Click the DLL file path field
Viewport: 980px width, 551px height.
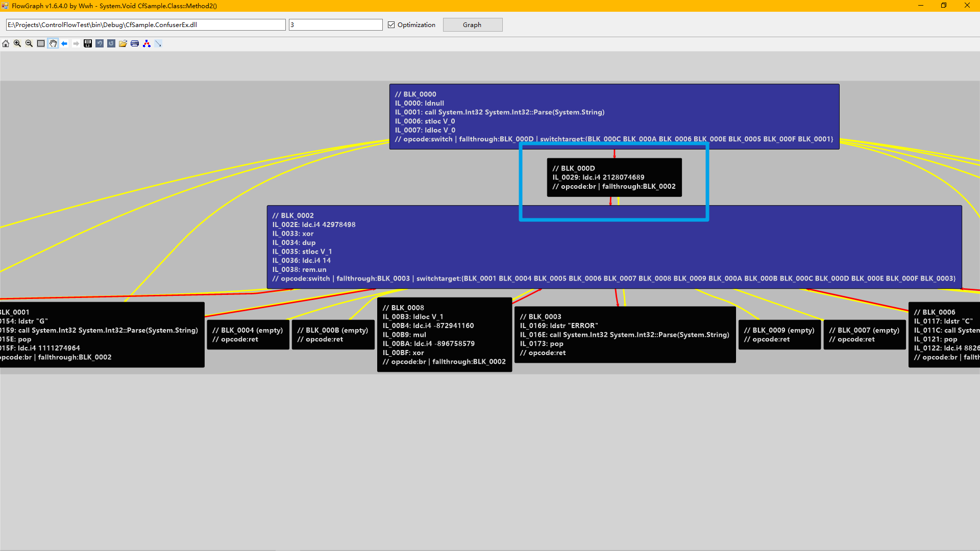[x=145, y=25]
